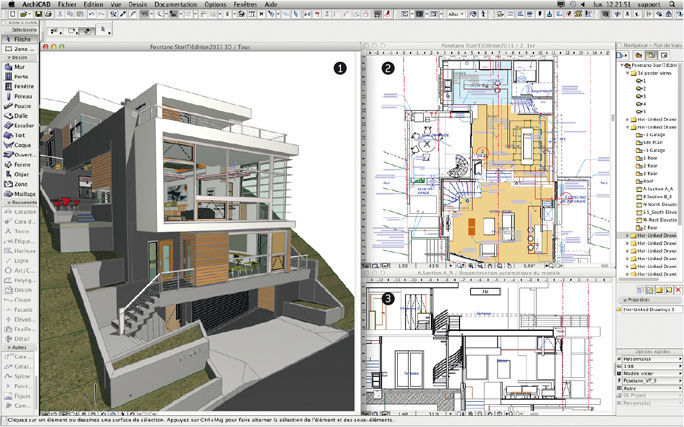Select the Escalier stair tool
Image resolution: width=684 pixels, height=427 pixels.
[x=19, y=126]
